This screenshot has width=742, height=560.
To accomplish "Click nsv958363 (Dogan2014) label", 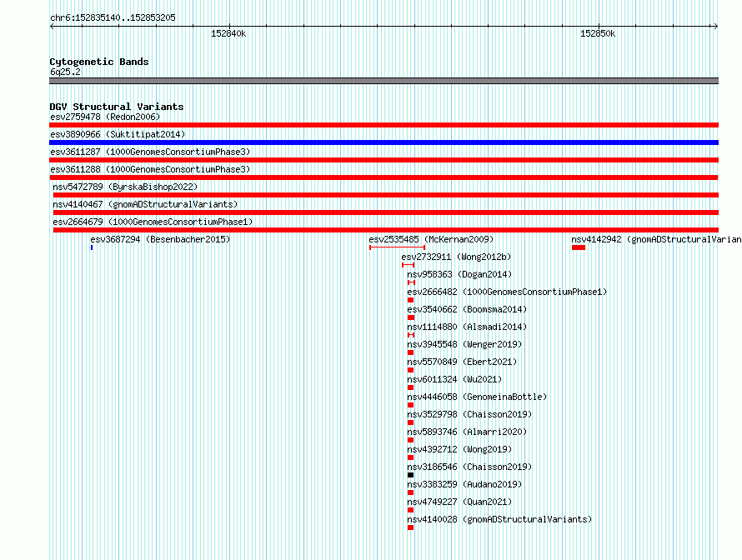I will point(459,274).
